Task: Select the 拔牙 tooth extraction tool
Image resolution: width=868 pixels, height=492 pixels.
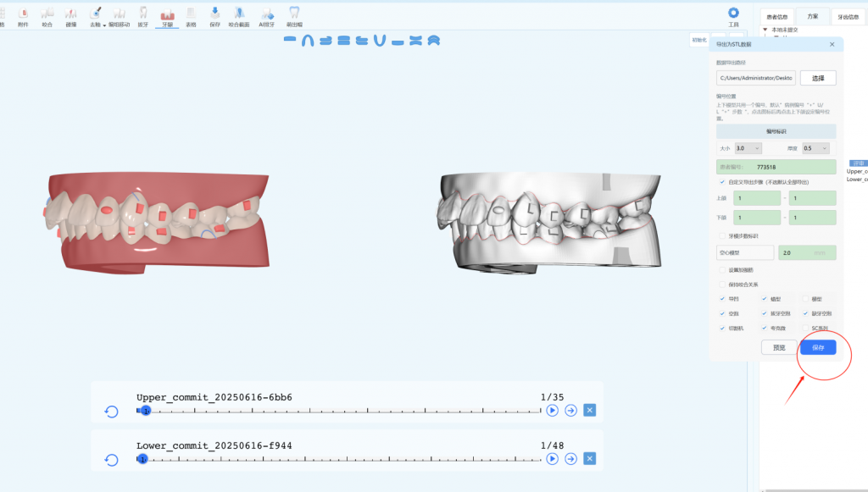Action: 142,17
